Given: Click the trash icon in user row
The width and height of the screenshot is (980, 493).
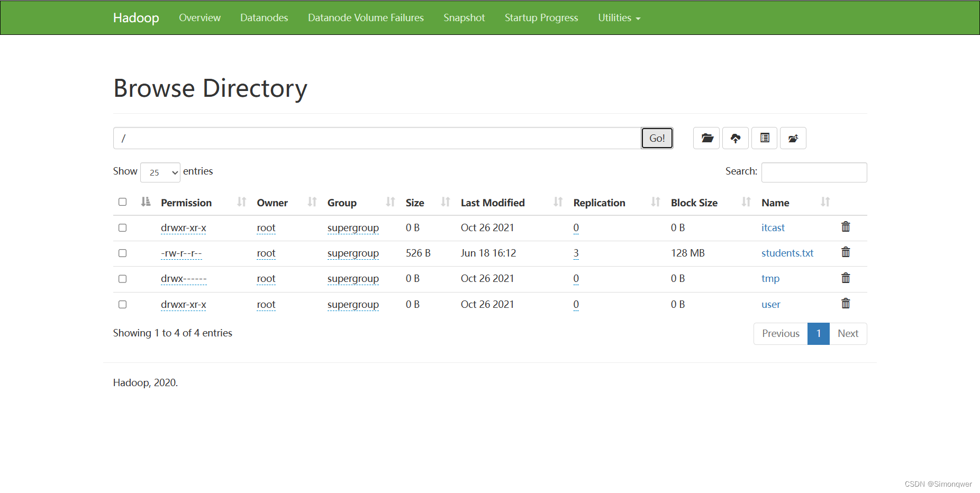Looking at the screenshot, I should tap(846, 304).
